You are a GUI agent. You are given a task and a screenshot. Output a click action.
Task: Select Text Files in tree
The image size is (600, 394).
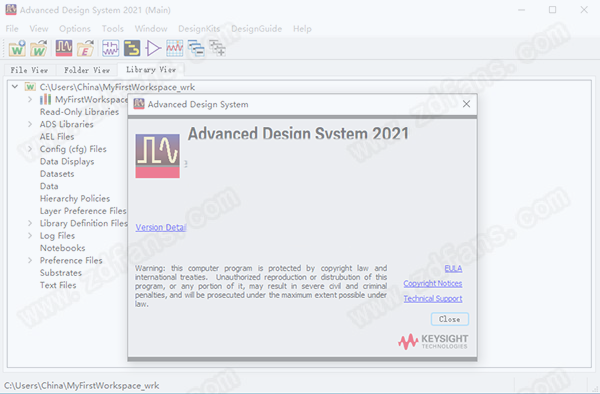(58, 285)
